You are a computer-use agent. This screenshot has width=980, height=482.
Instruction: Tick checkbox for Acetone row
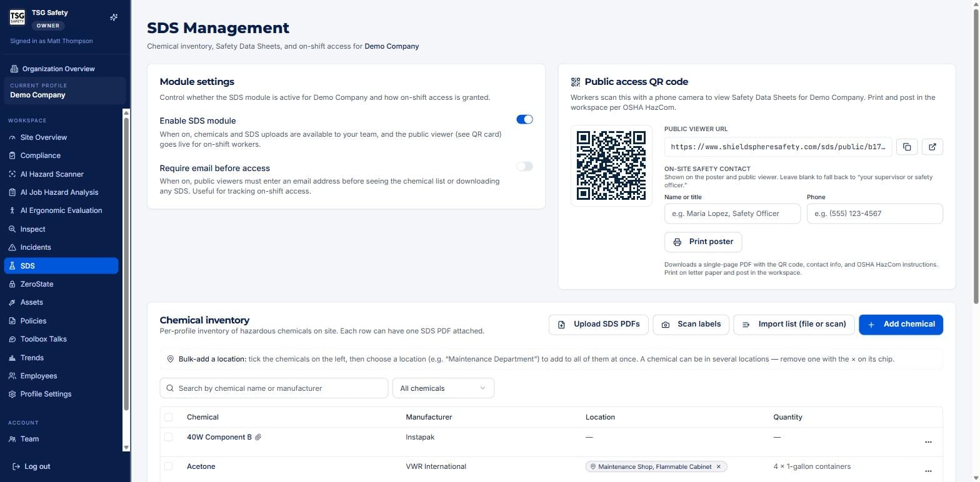(168, 466)
